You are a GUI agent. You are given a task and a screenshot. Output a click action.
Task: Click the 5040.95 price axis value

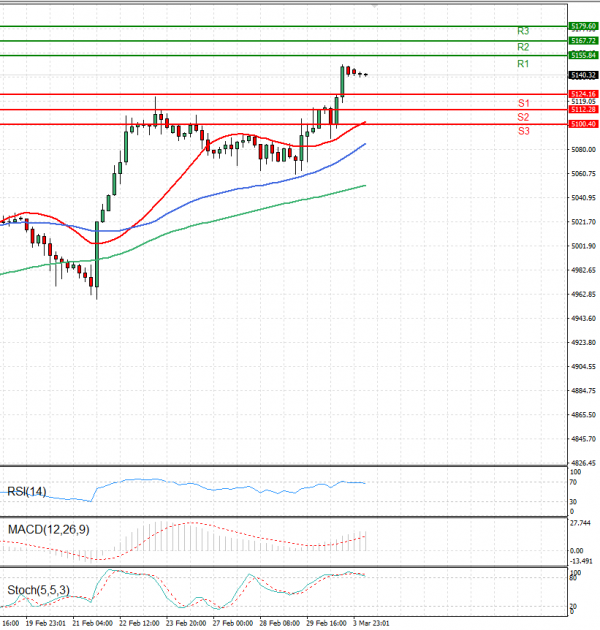pyautogui.click(x=584, y=198)
